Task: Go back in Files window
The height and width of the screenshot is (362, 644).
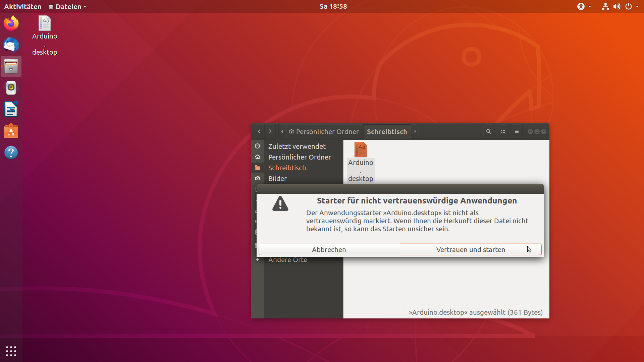Action: pyautogui.click(x=259, y=131)
